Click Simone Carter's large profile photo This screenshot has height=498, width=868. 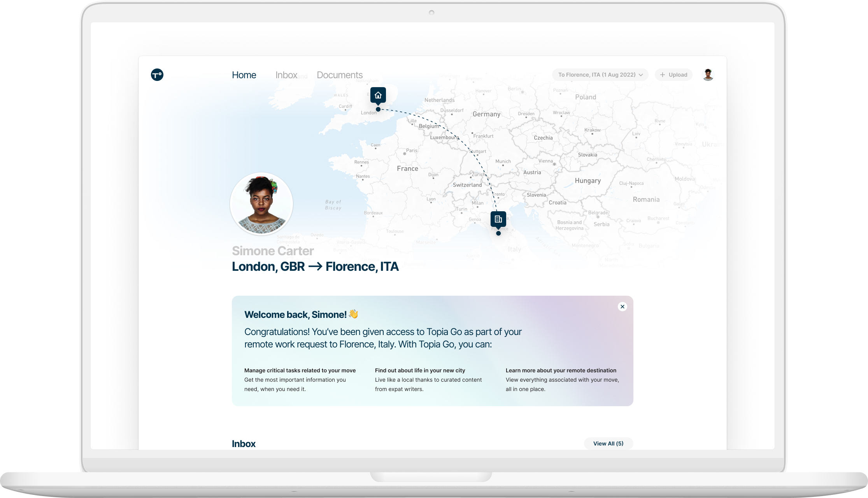point(261,204)
